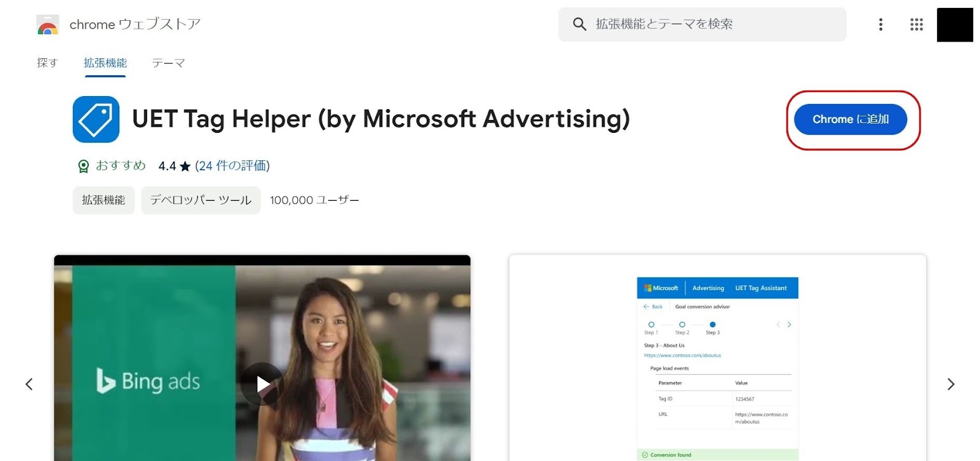Open the 24 件の評価 reviews link
The height and width of the screenshot is (461, 980).
pyautogui.click(x=232, y=166)
